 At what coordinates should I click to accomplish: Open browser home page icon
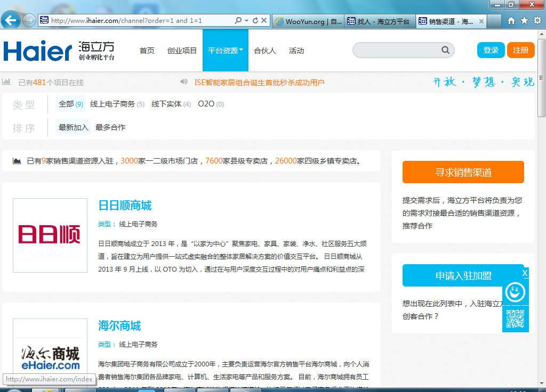(511, 21)
